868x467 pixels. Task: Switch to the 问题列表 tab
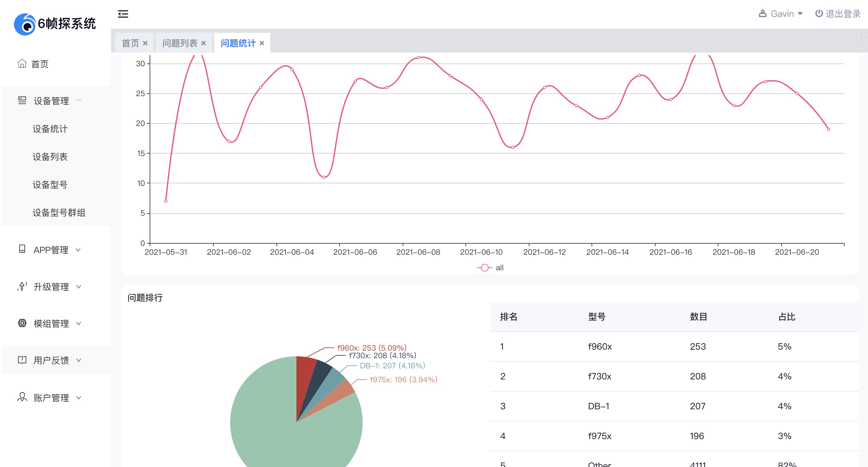click(180, 43)
